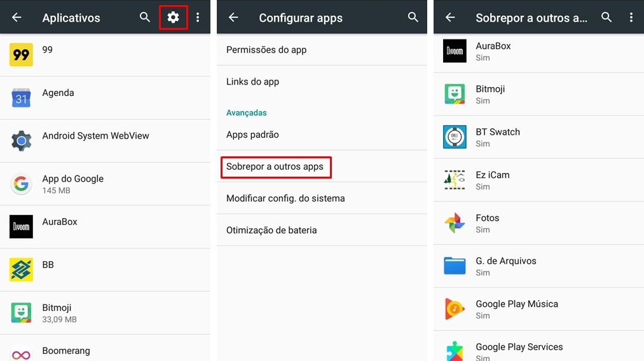This screenshot has height=361, width=644.
Task: Search in the Sobrepor a outros apps list
Action: click(606, 17)
